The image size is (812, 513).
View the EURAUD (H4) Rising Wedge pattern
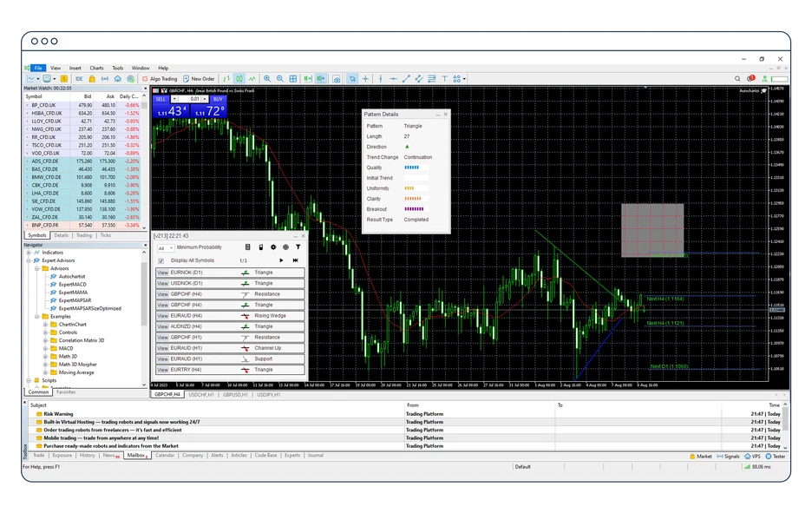tap(162, 316)
